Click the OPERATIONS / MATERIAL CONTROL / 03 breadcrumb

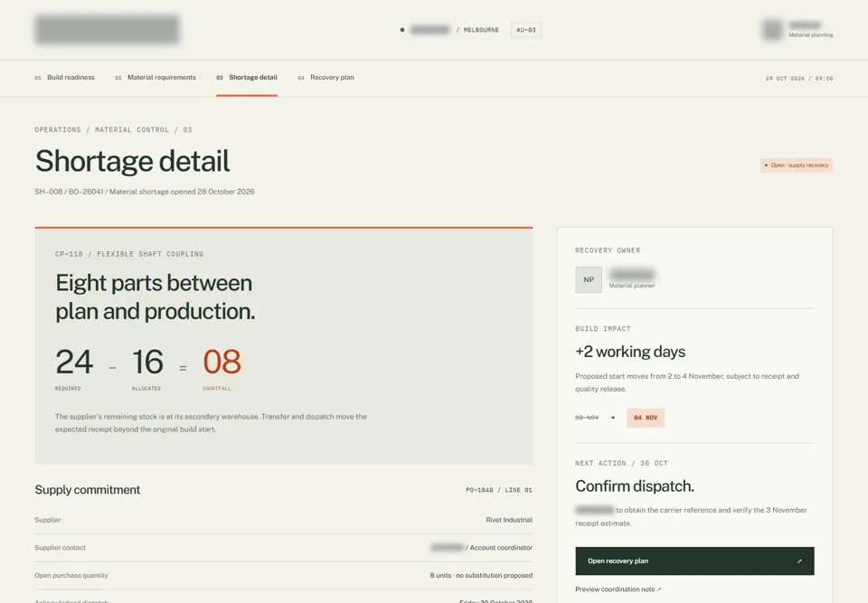114,129
